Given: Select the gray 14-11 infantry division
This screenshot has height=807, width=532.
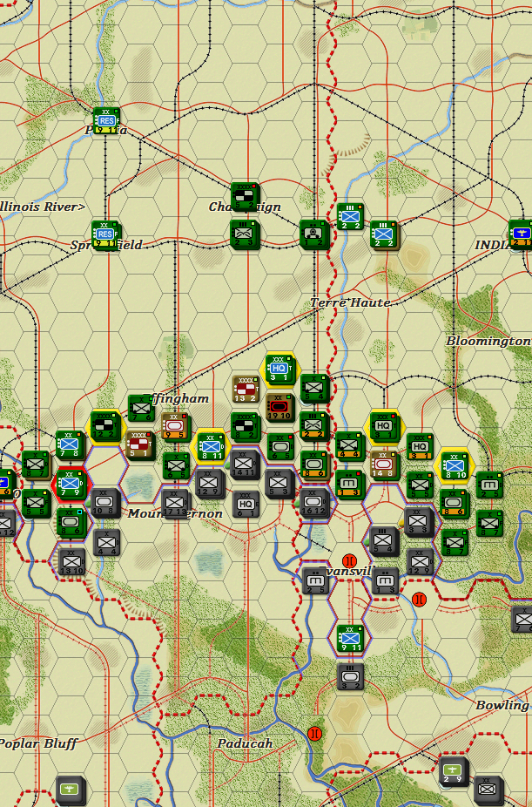Looking at the screenshot, I should 244,465.
